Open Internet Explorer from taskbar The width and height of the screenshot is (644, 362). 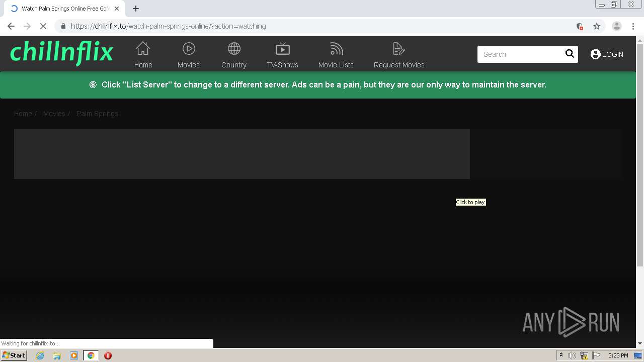(x=40, y=355)
